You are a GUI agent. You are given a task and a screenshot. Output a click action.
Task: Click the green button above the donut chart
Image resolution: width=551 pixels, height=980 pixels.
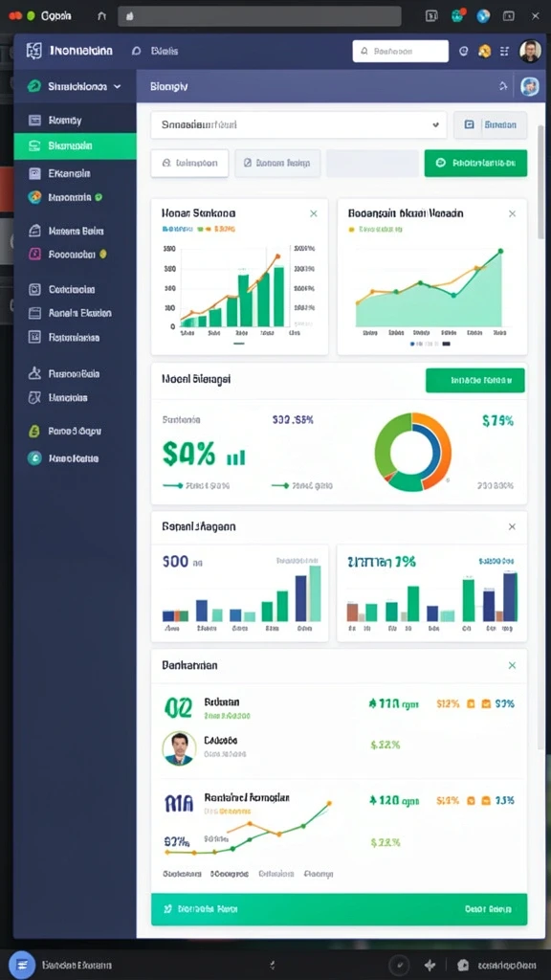click(x=474, y=380)
